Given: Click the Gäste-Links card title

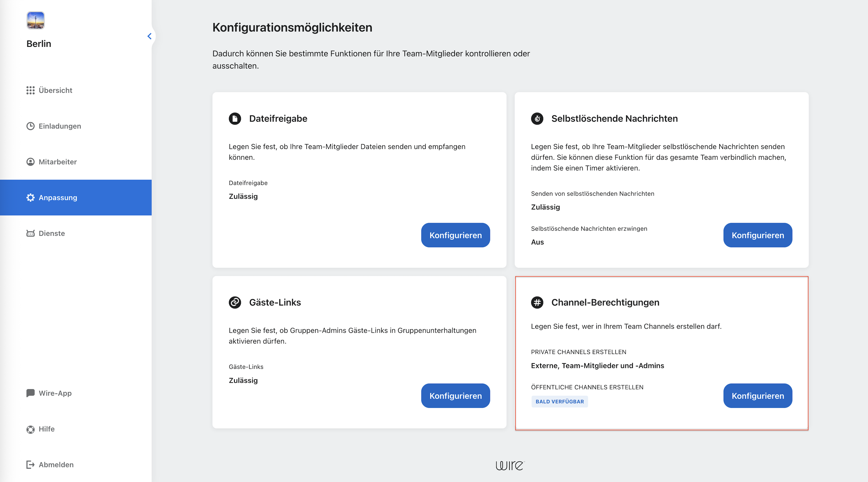Looking at the screenshot, I should (275, 302).
